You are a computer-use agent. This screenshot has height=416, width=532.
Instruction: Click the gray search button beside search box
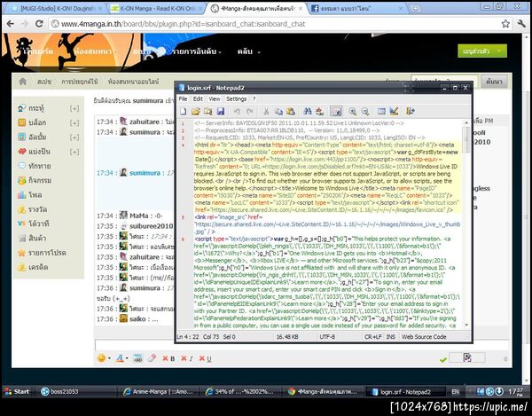[x=494, y=82]
